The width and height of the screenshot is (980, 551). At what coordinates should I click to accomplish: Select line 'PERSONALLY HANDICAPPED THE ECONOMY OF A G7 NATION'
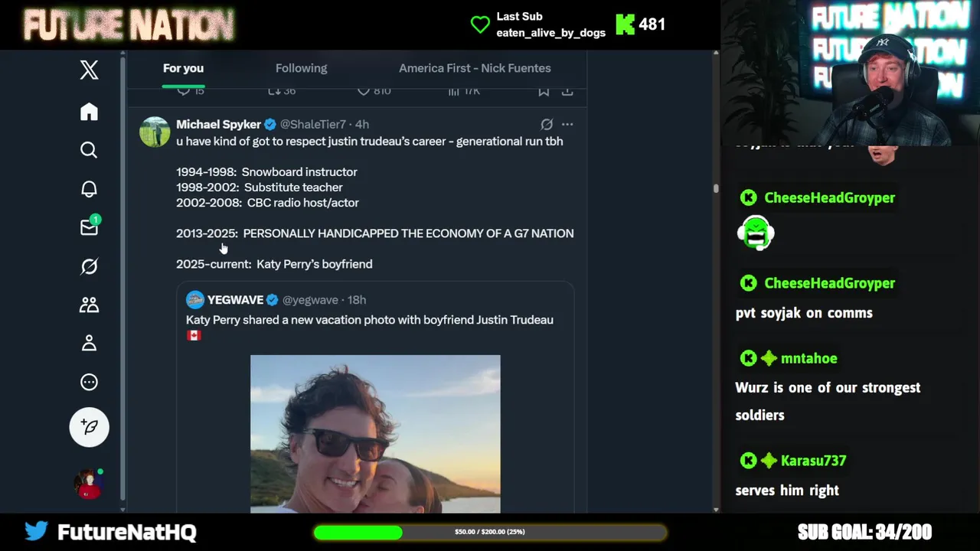click(x=408, y=233)
